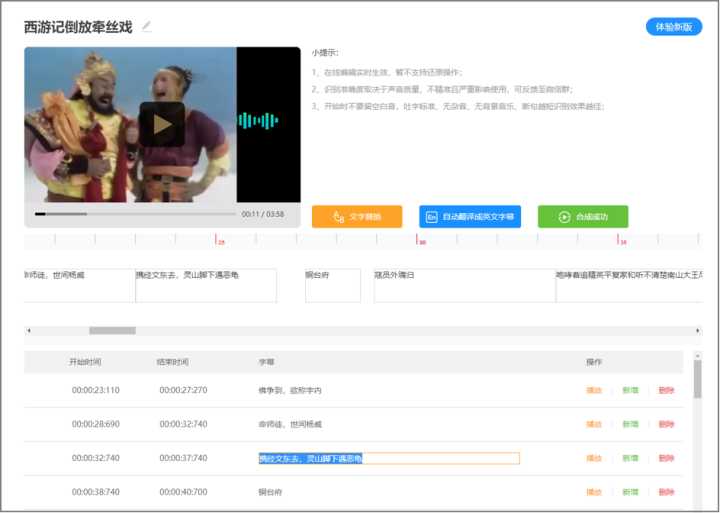Play the subtitle row starting 00:00:23:110
Image resolution: width=720 pixels, height=513 pixels.
(594, 390)
